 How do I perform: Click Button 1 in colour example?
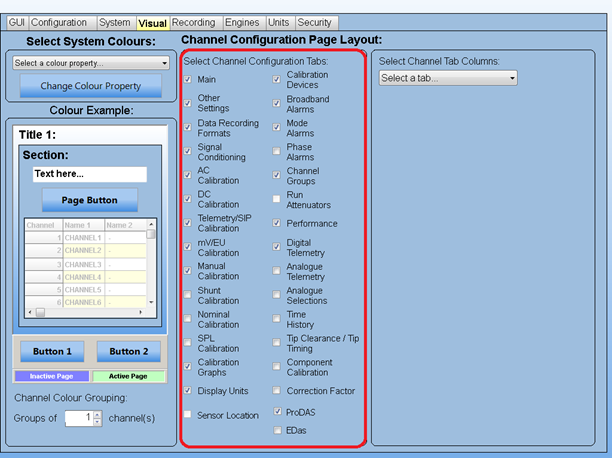[52, 351]
